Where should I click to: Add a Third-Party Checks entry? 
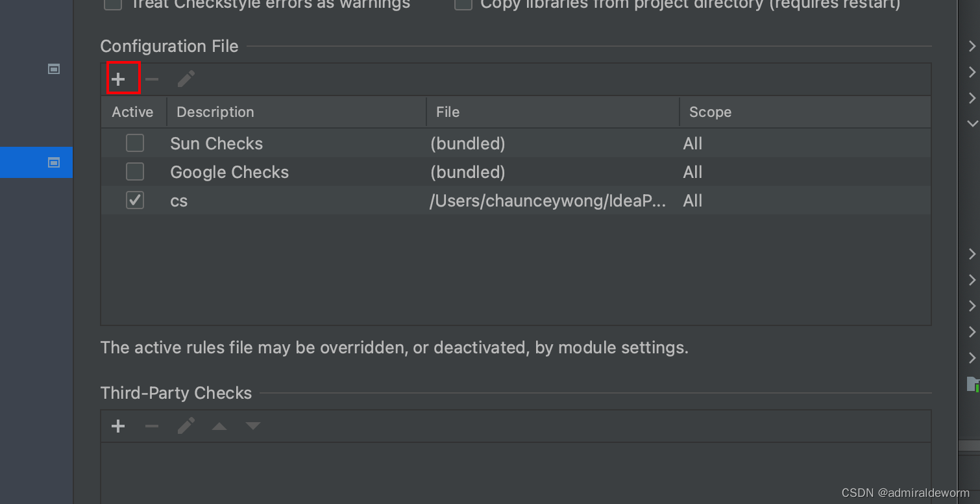pos(118,426)
